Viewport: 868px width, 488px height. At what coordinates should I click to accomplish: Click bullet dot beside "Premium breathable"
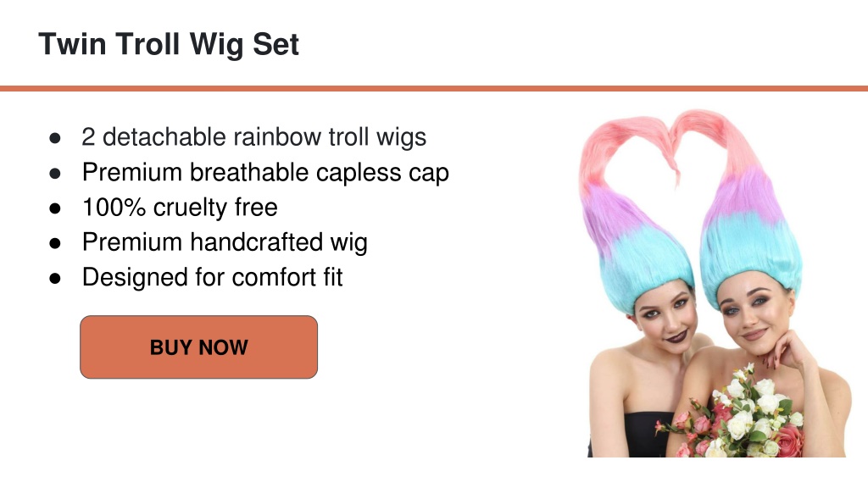coord(55,173)
